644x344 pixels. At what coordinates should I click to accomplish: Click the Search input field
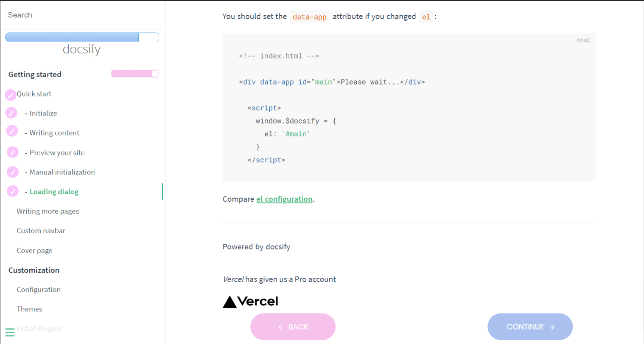pyautogui.click(x=82, y=15)
